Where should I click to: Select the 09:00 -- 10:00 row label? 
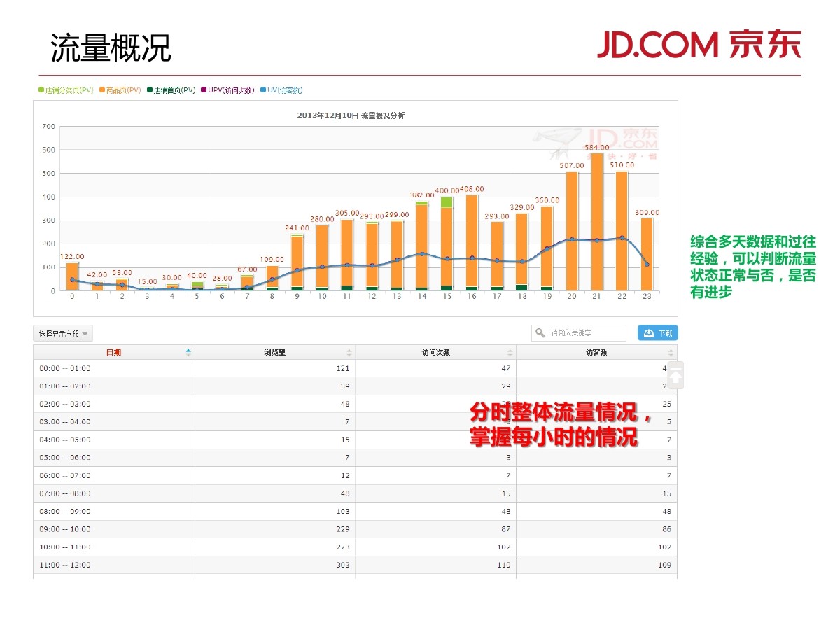(64, 529)
